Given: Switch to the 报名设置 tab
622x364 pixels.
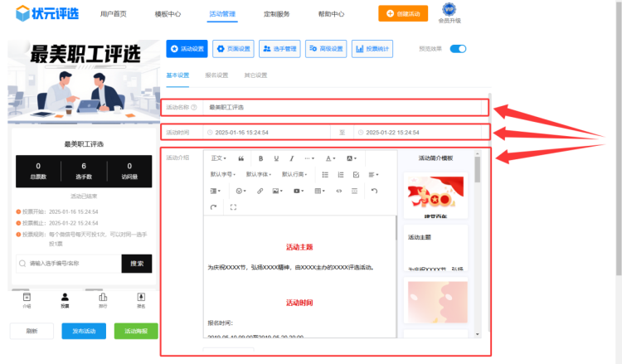Looking at the screenshot, I should click(x=216, y=75).
